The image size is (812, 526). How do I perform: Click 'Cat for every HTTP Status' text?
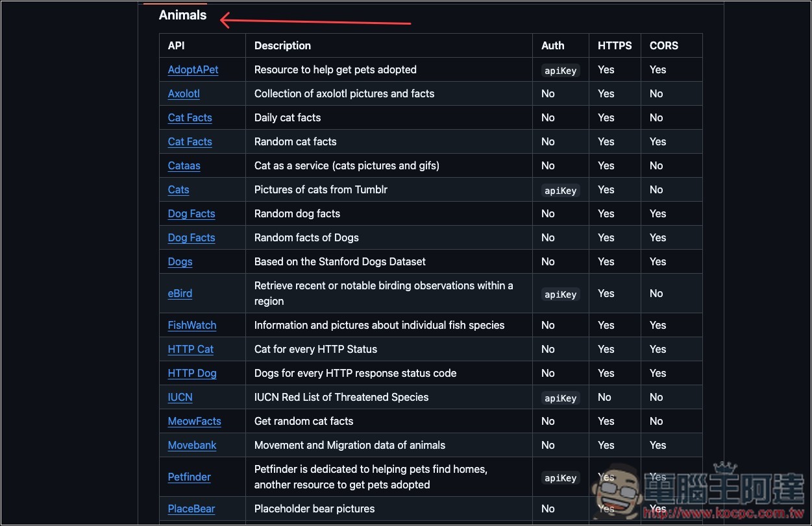[x=316, y=350]
